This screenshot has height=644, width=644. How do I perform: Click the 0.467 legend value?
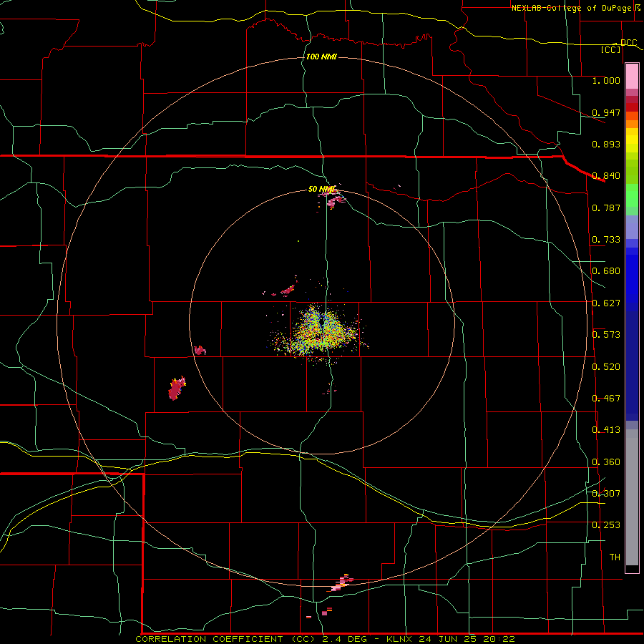[606, 399]
